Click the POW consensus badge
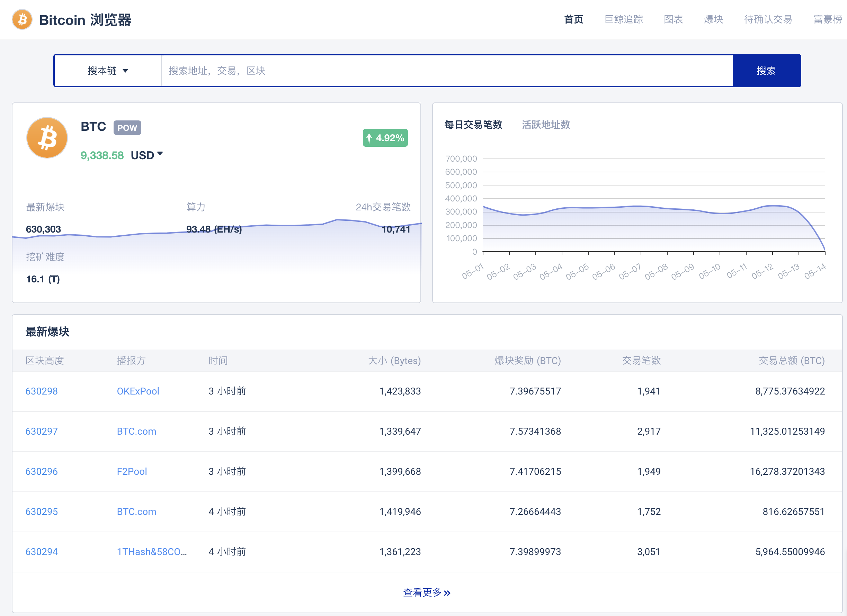 point(127,128)
